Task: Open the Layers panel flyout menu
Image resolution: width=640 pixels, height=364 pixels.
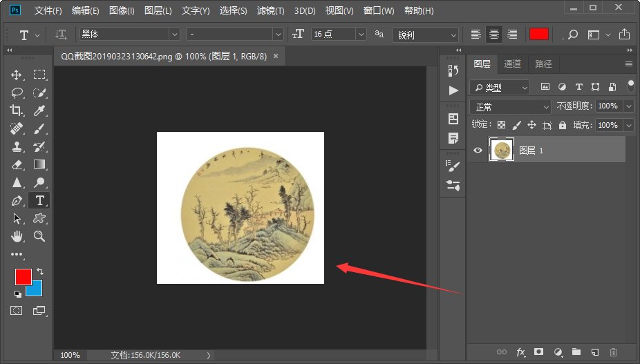Action: (x=628, y=64)
